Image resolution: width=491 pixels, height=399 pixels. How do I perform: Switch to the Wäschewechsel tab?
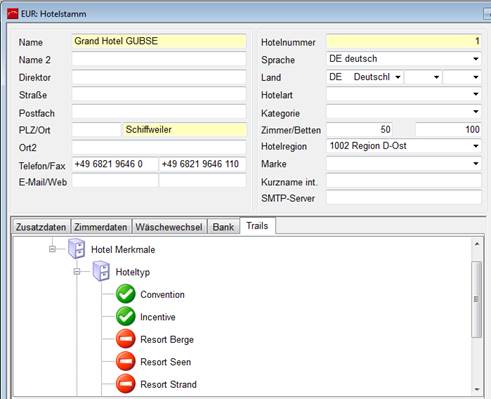[169, 227]
